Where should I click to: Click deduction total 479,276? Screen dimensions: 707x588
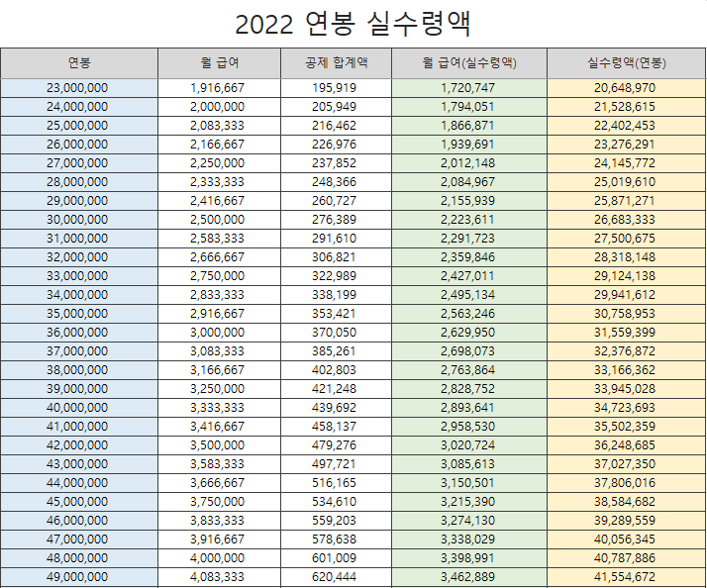click(x=334, y=445)
